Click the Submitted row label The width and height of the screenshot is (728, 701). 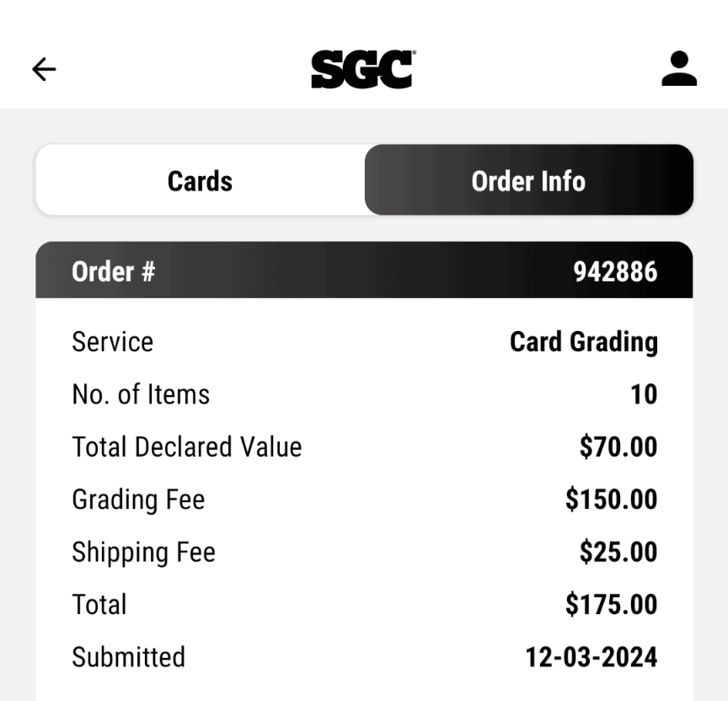128,656
